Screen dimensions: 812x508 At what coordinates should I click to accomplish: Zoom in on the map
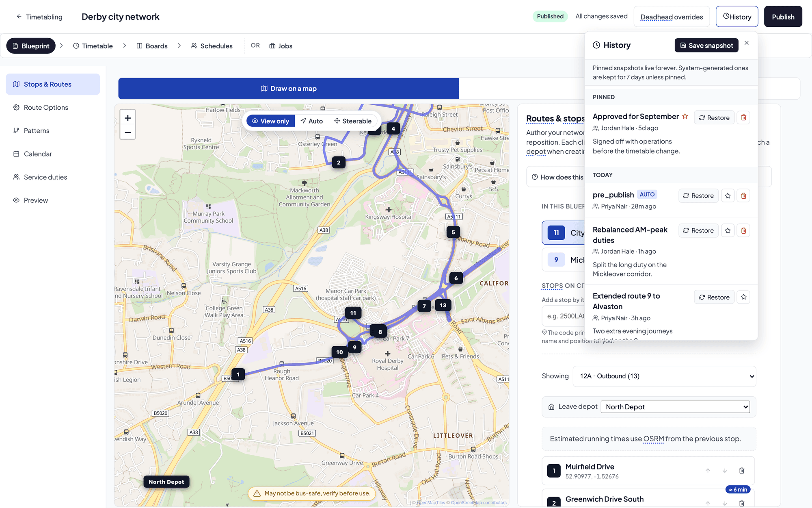(127, 118)
